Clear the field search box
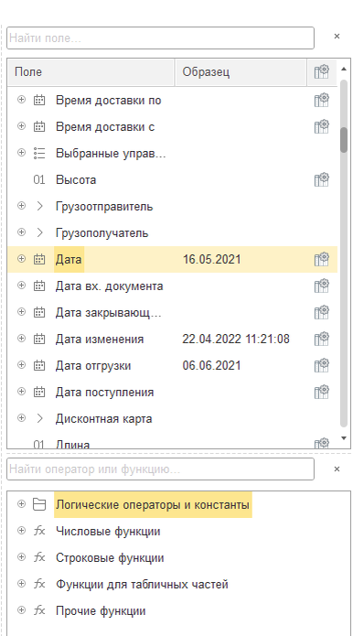The image size is (364, 636). pyautogui.click(x=337, y=37)
